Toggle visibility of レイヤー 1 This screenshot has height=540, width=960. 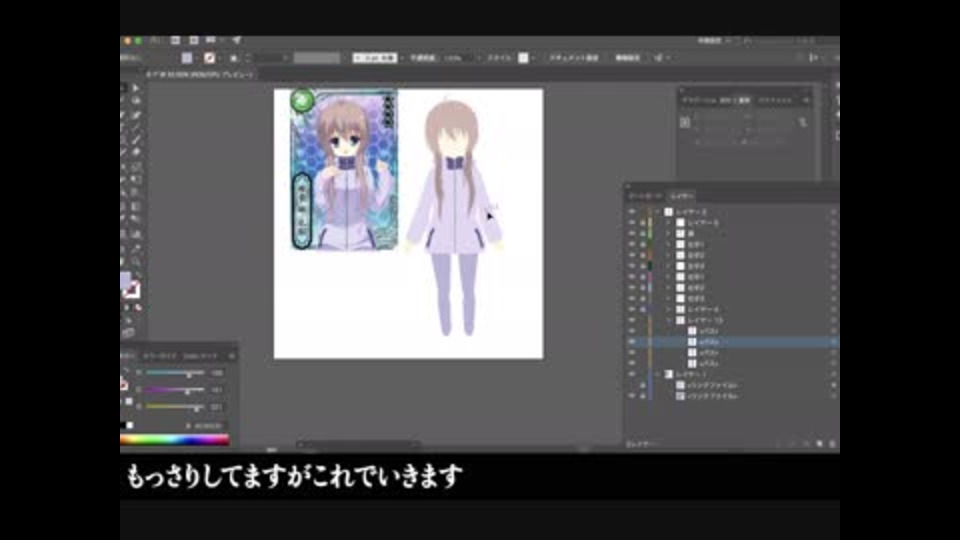[x=632, y=374]
